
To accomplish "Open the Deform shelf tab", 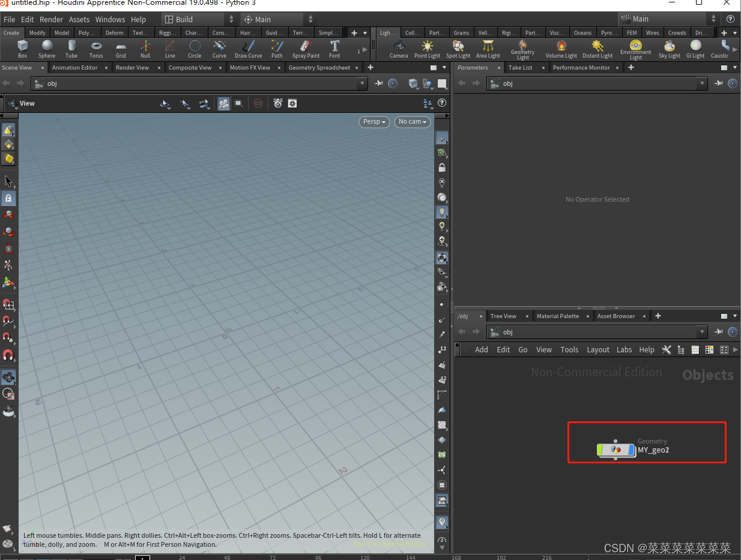I will [x=114, y=33].
